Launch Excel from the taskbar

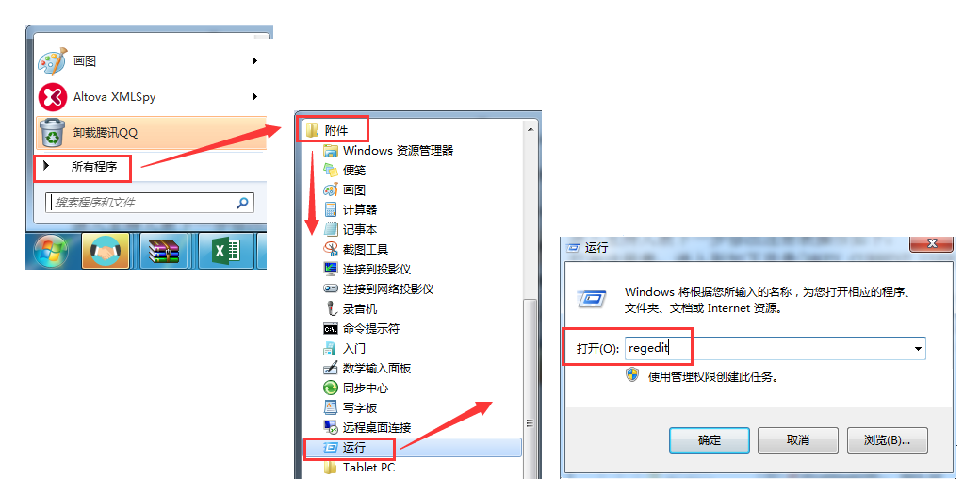tap(225, 252)
